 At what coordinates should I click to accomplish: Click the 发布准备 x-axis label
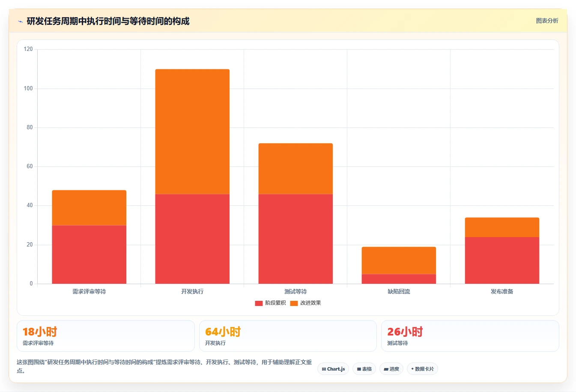(502, 291)
